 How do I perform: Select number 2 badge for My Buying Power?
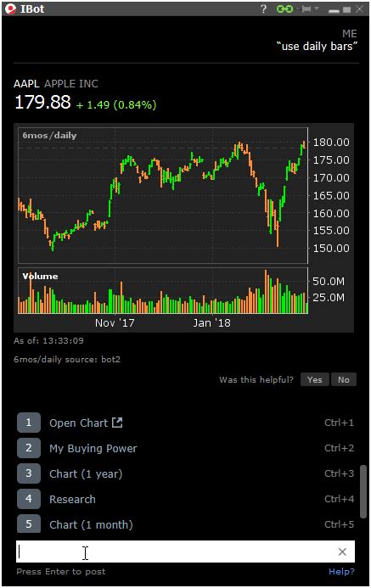[29, 448]
